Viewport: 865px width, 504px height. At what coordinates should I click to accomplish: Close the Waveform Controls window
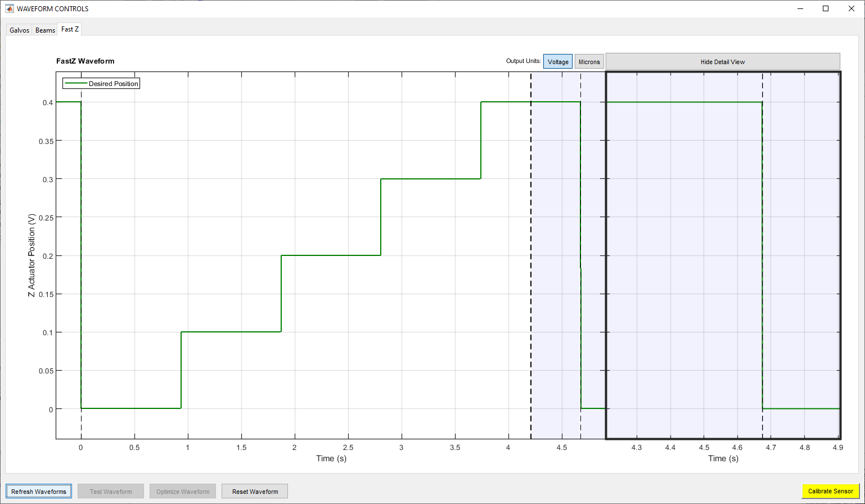(852, 8)
